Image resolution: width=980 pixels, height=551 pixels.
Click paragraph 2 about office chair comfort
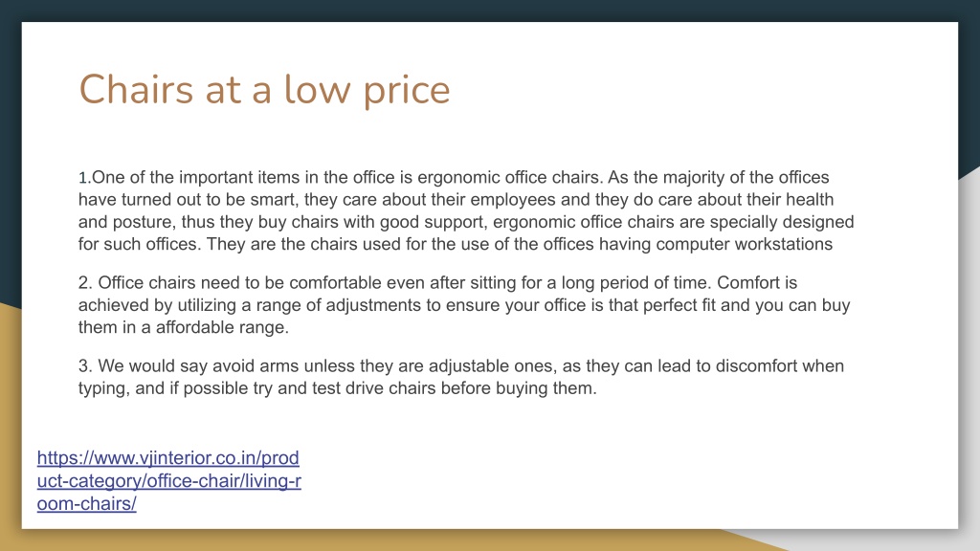pyautogui.click(x=464, y=305)
